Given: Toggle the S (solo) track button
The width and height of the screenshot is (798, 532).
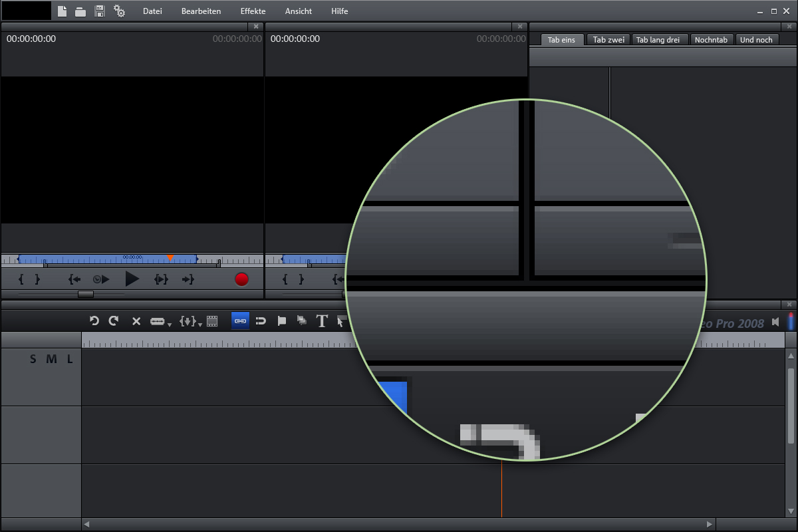Looking at the screenshot, I should (33, 360).
